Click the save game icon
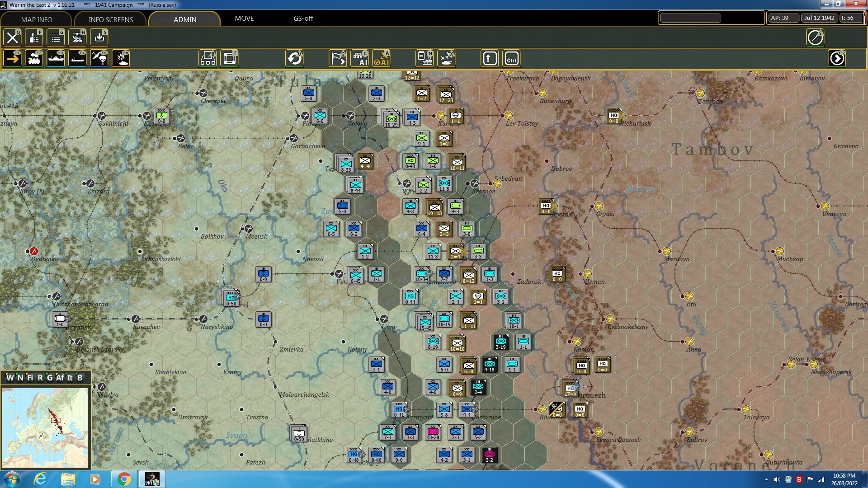Screen dimensions: 868x488 tap(99, 38)
